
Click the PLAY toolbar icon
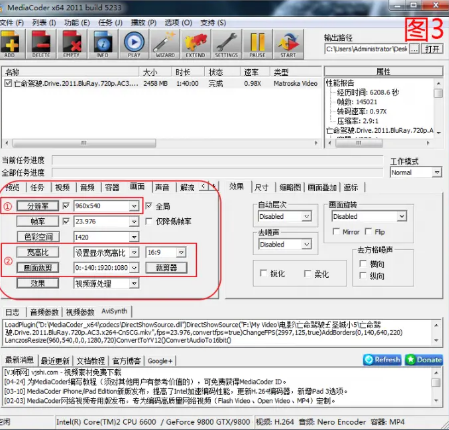(x=134, y=44)
